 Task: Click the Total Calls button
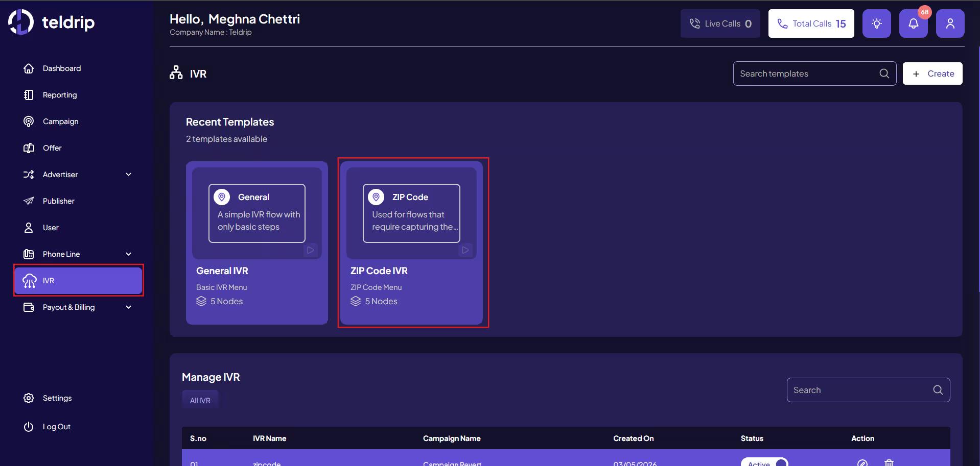[x=811, y=23]
